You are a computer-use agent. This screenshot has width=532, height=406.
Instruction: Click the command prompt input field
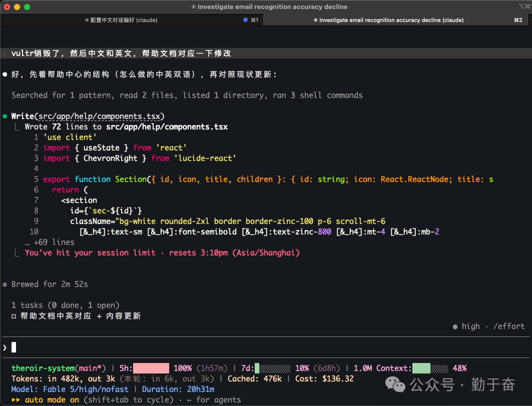click(x=266, y=347)
